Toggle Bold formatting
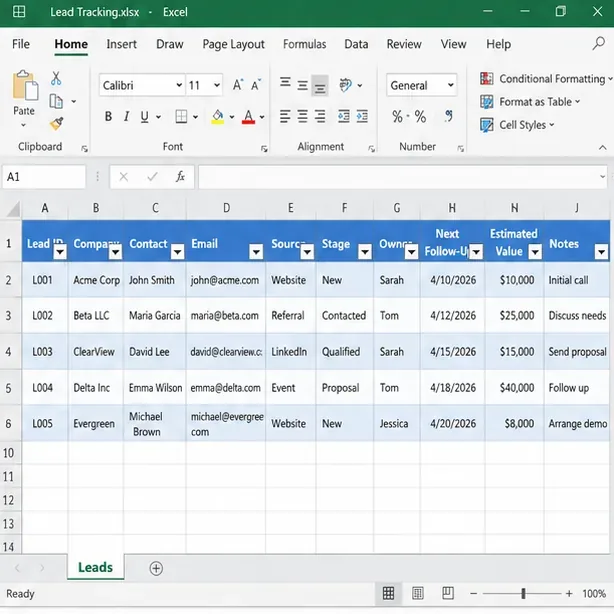Viewport: 614px width, 614px height. tap(108, 116)
